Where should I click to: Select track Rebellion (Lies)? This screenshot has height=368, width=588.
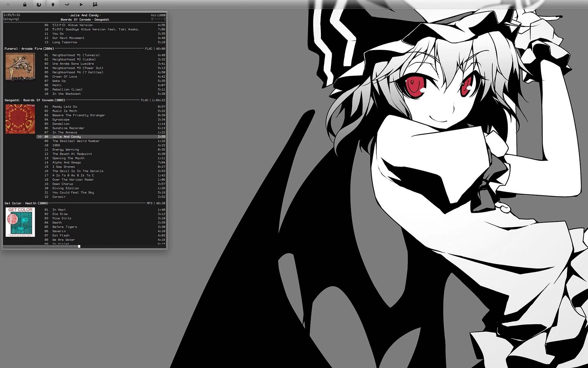pyautogui.click(x=101, y=90)
